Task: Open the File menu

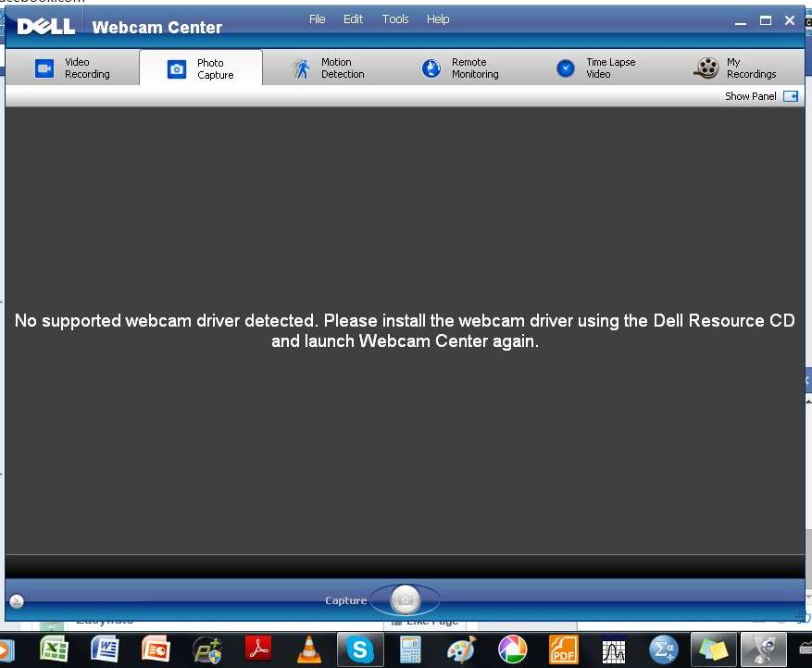Action: click(x=317, y=19)
